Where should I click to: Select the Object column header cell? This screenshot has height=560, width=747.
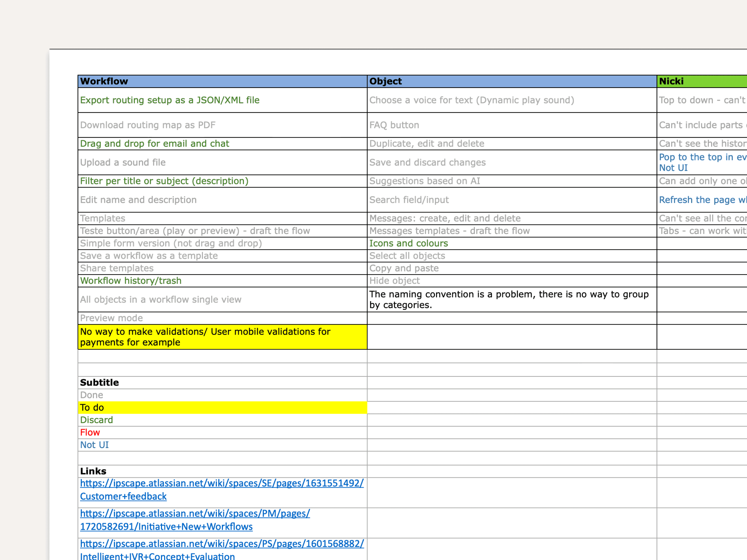pos(511,81)
